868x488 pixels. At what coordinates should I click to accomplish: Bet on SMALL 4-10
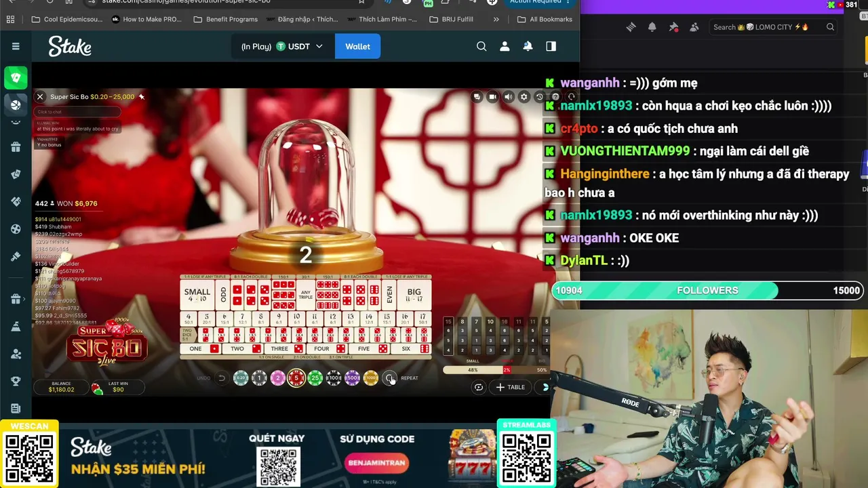tap(197, 295)
